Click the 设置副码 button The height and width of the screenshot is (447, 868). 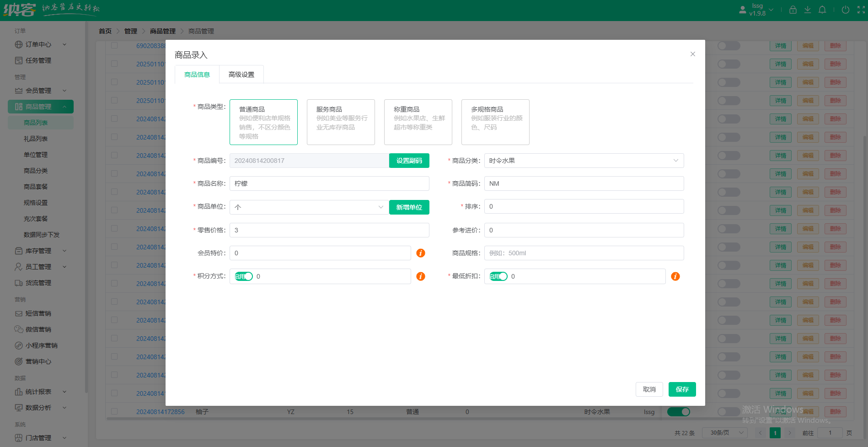pyautogui.click(x=409, y=161)
